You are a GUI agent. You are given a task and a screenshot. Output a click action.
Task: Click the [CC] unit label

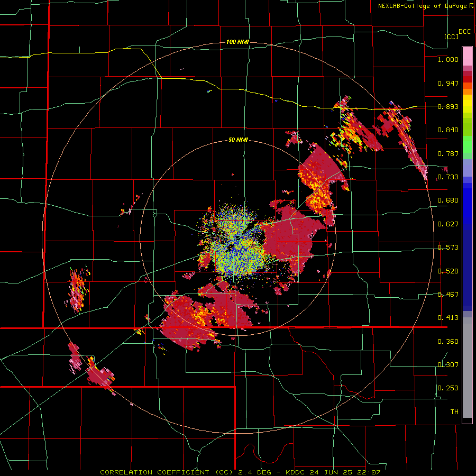[x=451, y=36]
